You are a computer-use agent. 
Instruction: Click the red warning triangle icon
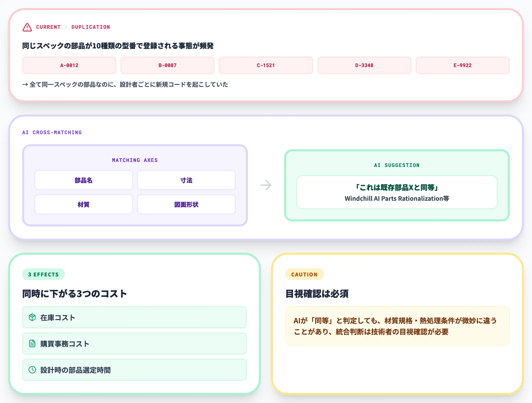27,27
